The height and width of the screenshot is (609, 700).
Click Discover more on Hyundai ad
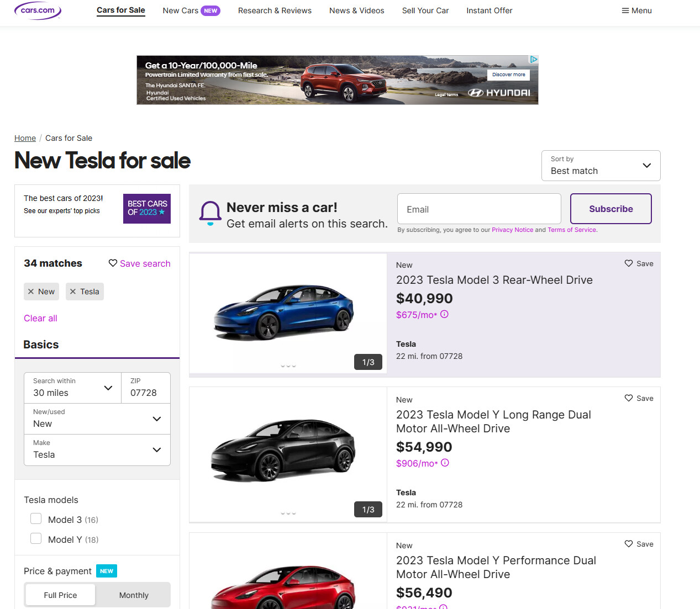coord(509,75)
